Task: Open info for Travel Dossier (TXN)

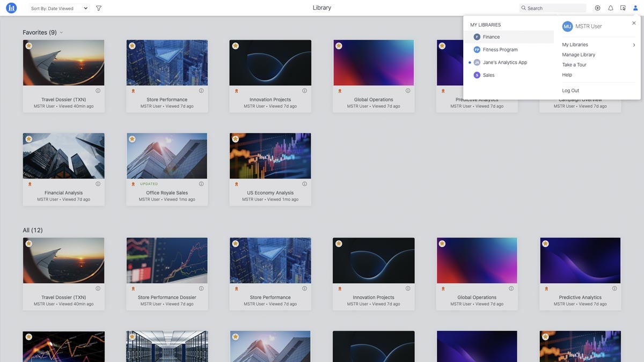Action: click(x=98, y=90)
